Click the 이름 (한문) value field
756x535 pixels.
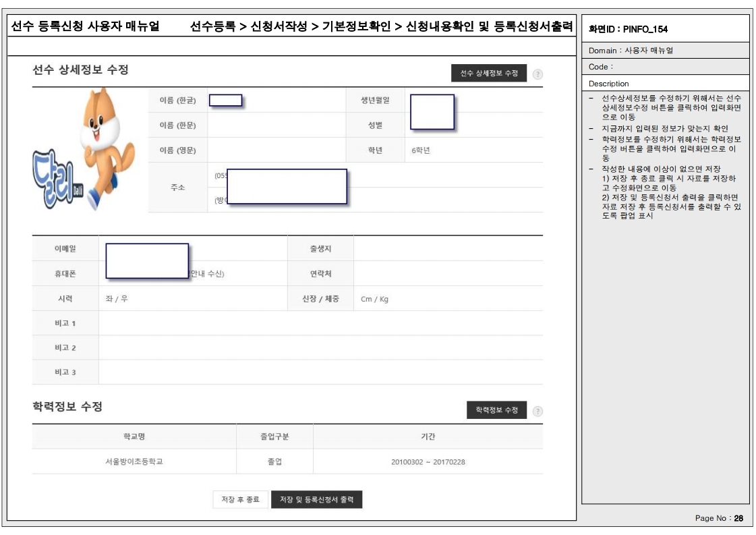[275, 125]
